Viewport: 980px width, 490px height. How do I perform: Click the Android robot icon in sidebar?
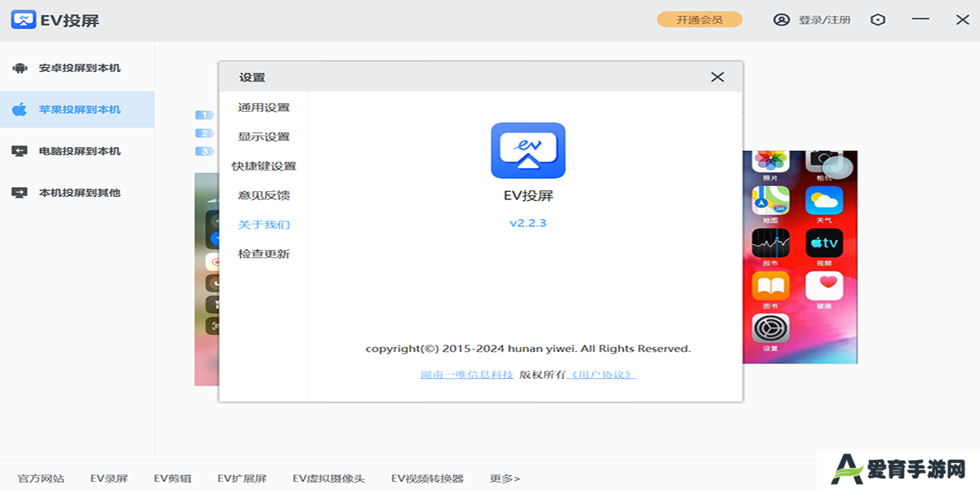(20, 68)
